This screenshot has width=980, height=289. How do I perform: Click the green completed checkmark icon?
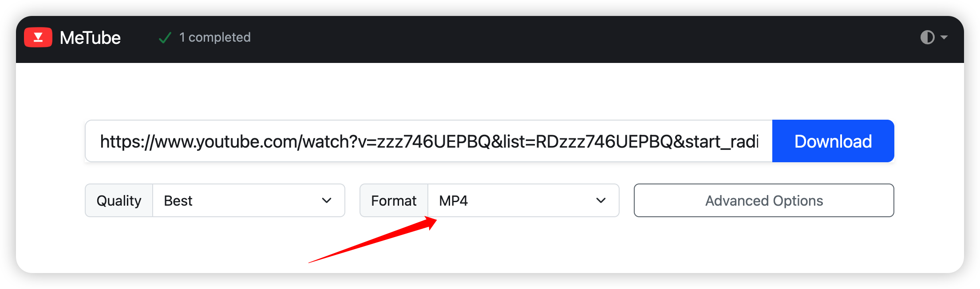coord(165,38)
